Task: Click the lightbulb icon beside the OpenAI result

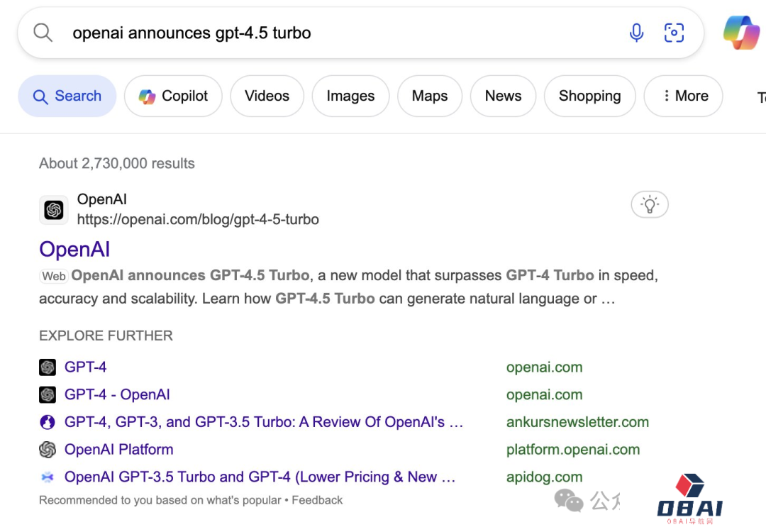Action: pos(650,204)
